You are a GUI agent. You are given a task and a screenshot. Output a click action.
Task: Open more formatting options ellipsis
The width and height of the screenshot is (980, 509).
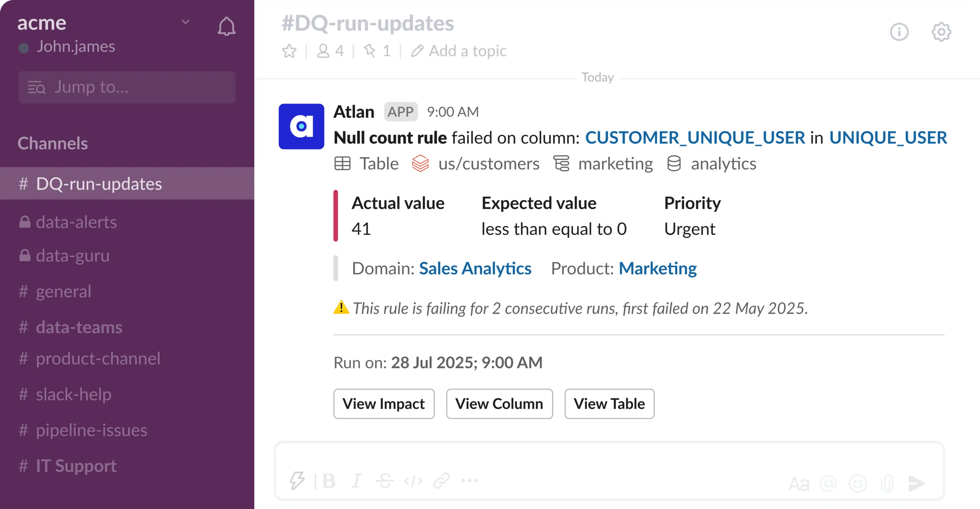[470, 481]
